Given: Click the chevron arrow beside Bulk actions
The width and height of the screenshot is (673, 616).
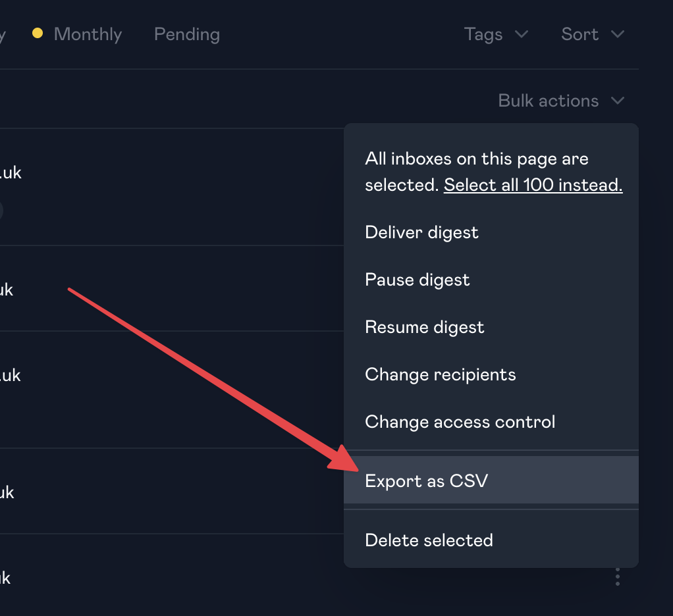Looking at the screenshot, I should click(617, 101).
